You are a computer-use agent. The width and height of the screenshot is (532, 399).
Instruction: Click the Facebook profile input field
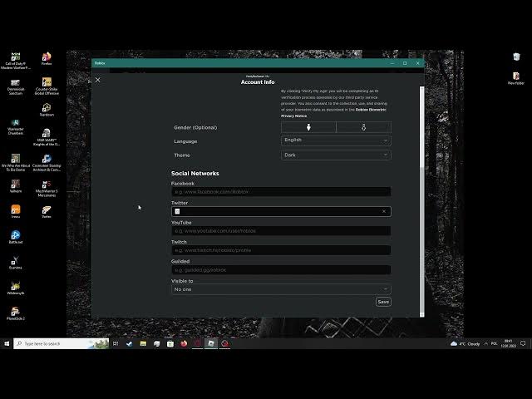click(281, 192)
